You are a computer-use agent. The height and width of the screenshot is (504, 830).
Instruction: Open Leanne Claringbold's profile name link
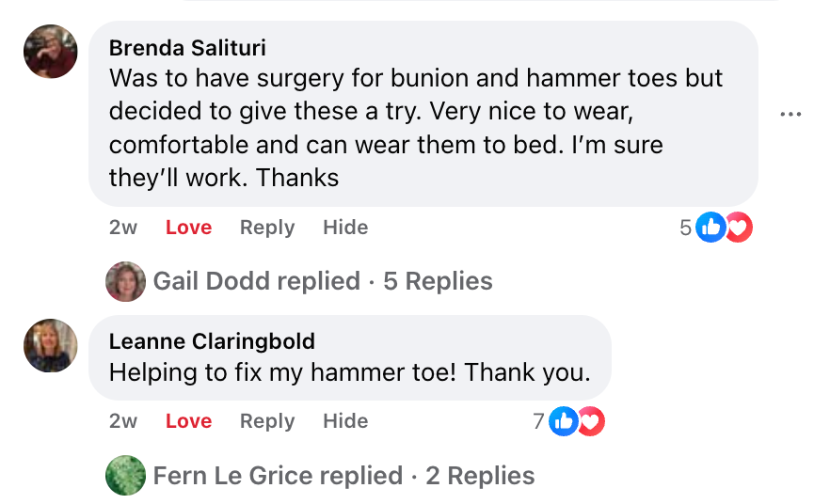pyautogui.click(x=212, y=341)
